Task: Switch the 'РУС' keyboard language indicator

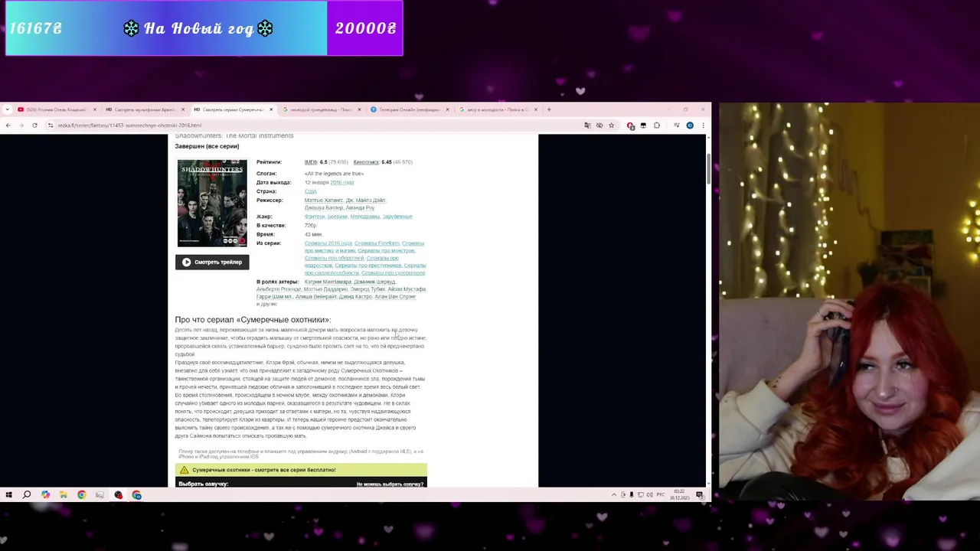Action: pyautogui.click(x=660, y=495)
